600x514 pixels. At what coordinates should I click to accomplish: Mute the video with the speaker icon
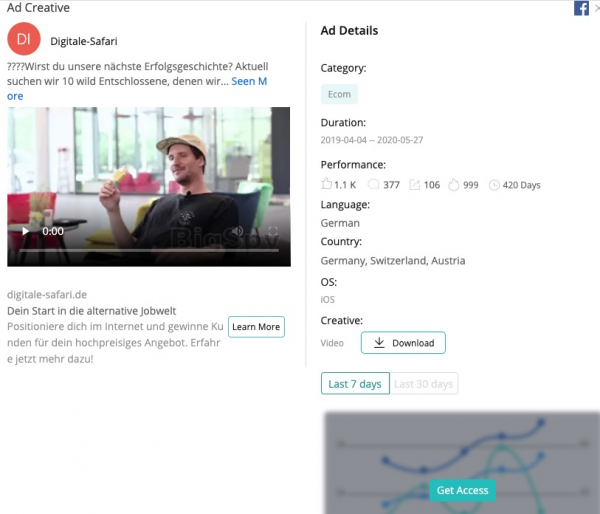pyautogui.click(x=237, y=231)
